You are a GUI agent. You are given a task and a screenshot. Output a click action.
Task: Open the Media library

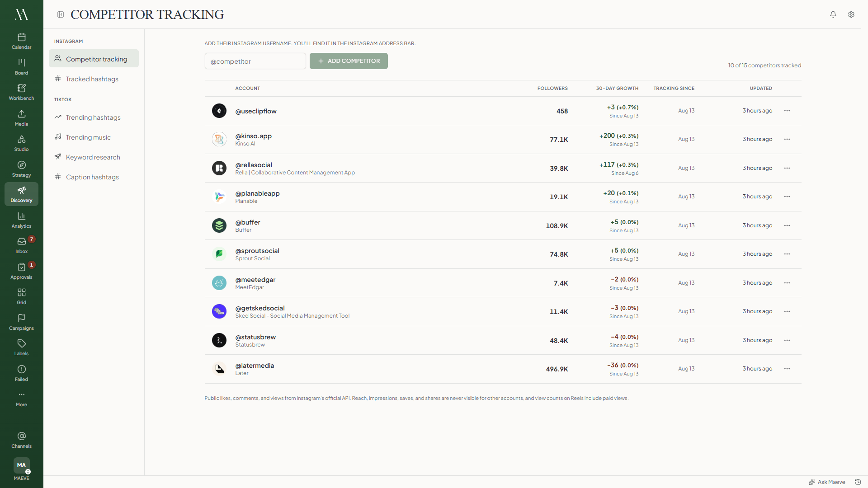click(21, 118)
